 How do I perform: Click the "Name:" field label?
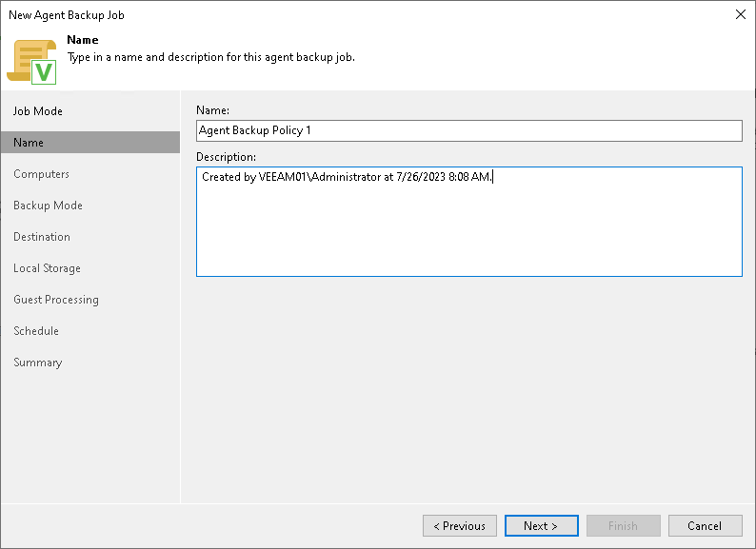tap(213, 111)
